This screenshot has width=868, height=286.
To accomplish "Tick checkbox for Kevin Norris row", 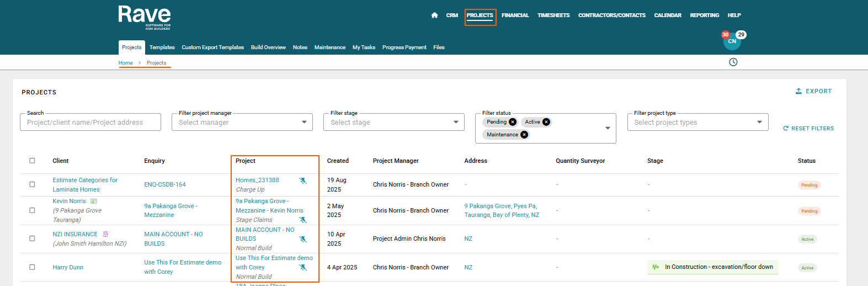I will click(32, 210).
